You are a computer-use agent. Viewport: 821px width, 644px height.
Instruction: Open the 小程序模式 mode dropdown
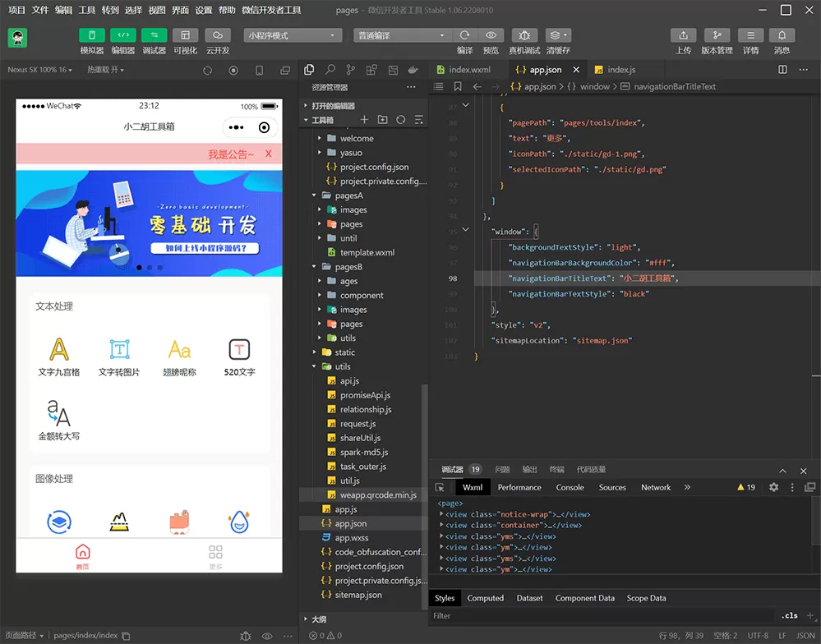(x=293, y=35)
